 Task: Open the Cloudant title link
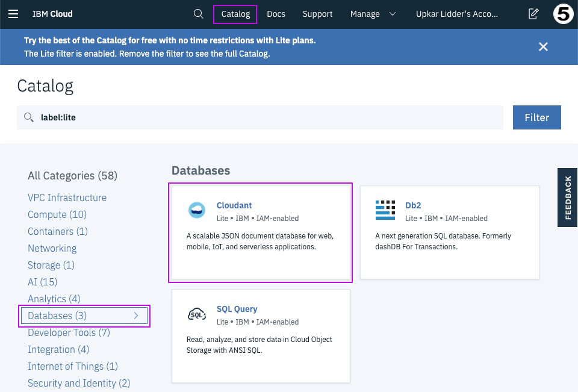tap(234, 205)
